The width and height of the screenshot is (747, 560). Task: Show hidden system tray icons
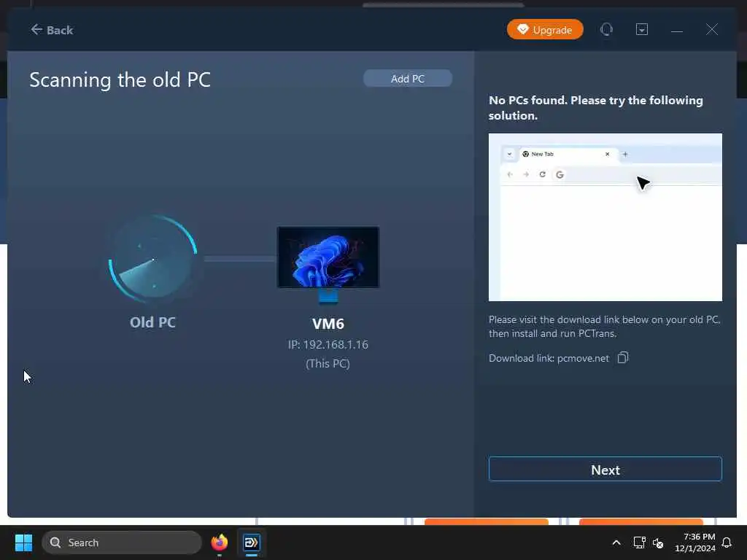[x=616, y=542]
